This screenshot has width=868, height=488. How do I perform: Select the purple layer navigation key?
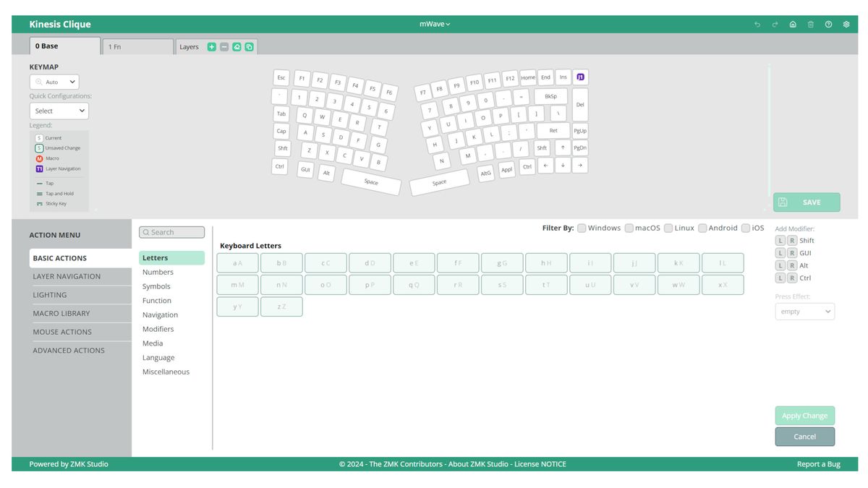(x=581, y=77)
